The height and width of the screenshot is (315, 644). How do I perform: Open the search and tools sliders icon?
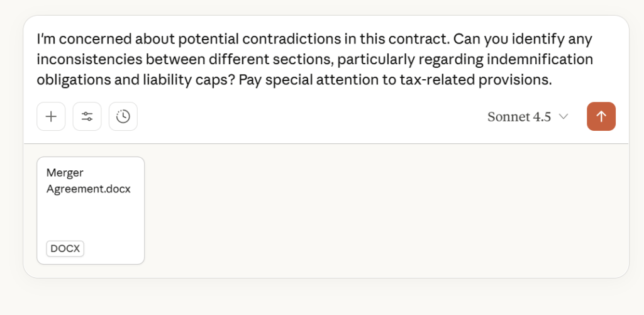[x=87, y=116]
